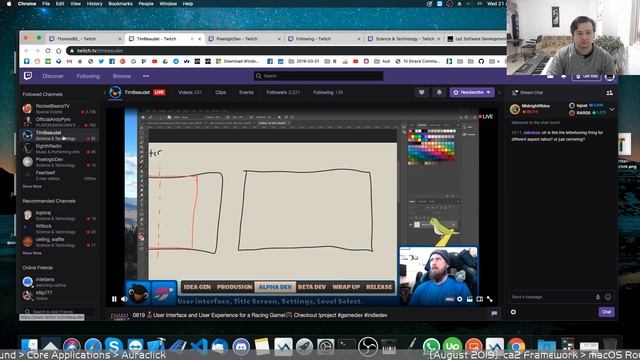Open the People menu in menu bar
This screenshot has height=360, width=640.
click(146, 4)
